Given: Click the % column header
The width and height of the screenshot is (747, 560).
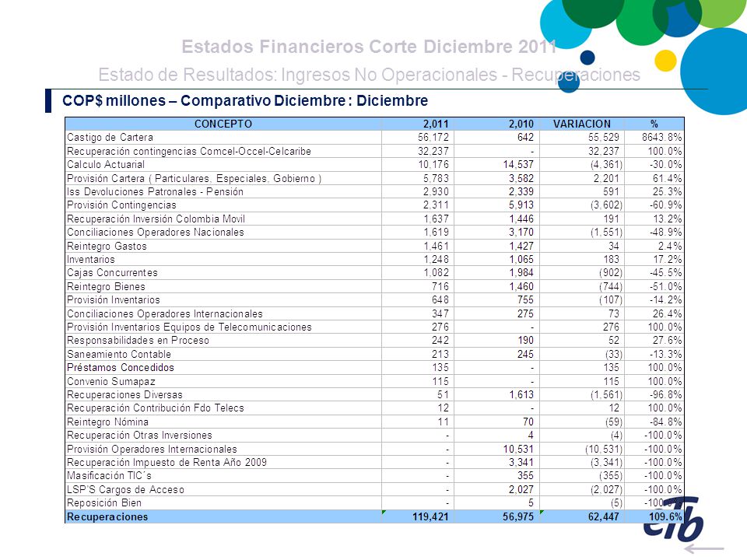Looking at the screenshot, I should (x=654, y=124).
